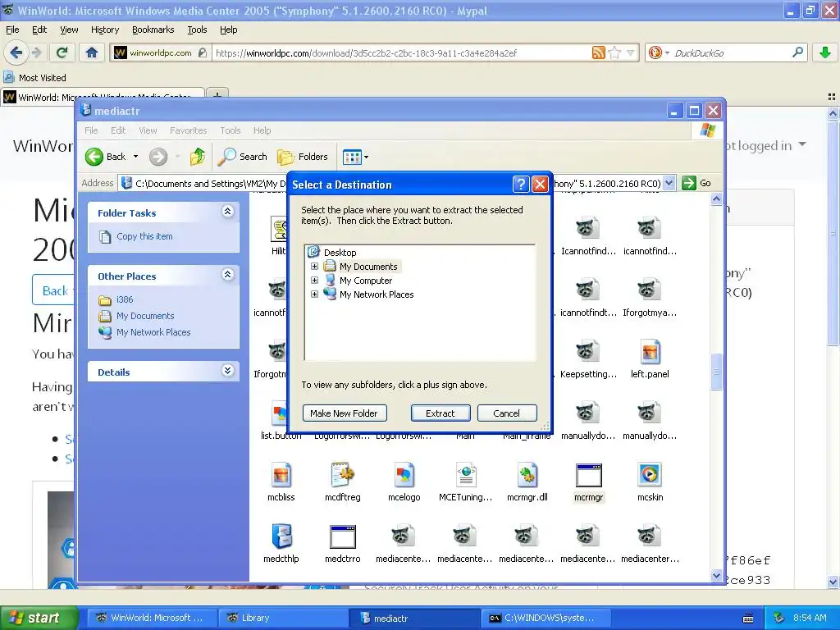
Task: Click green Back arrow in mediactr window
Action: click(94, 157)
